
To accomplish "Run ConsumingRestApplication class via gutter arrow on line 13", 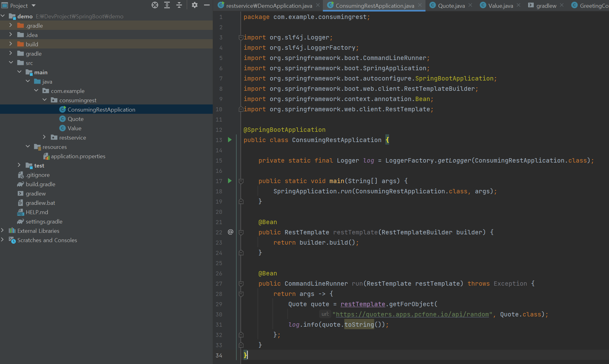I will (230, 140).
